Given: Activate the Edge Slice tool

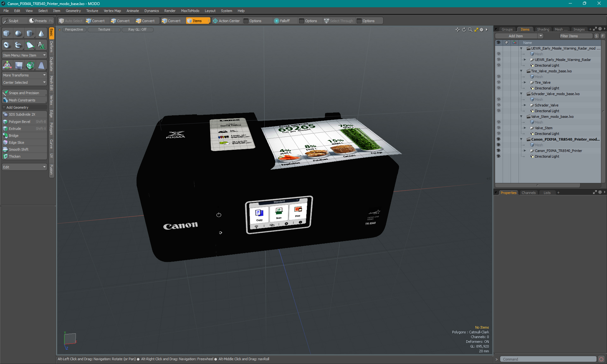Looking at the screenshot, I should (24, 143).
